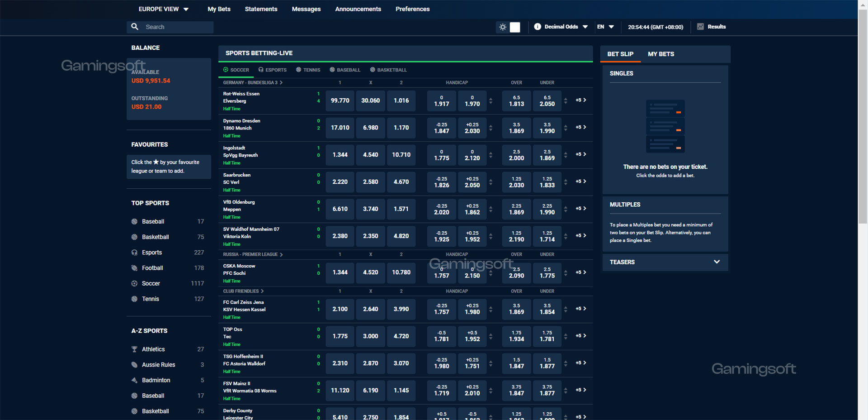Click the Athletics trophy icon in A-Z Sports

[x=134, y=349]
